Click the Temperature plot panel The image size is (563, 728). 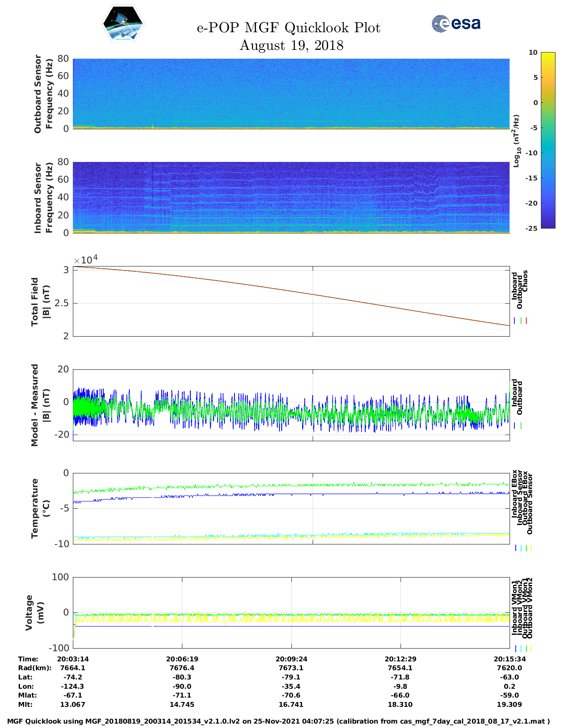click(x=291, y=508)
